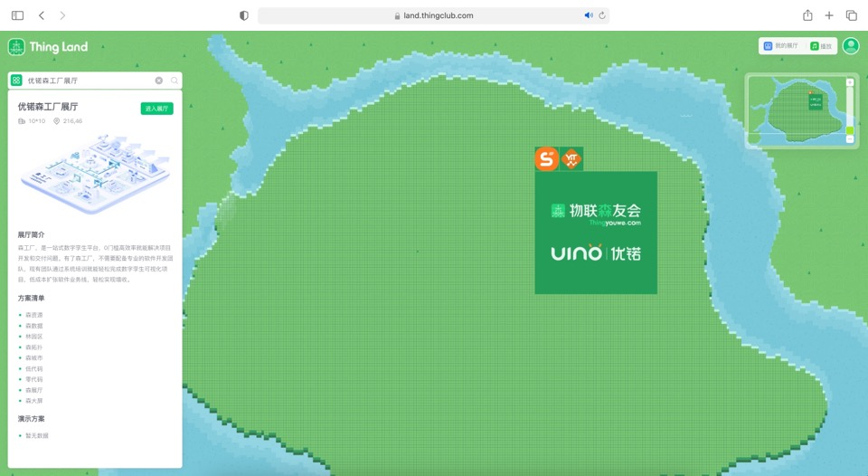Click 播放 music button

pyautogui.click(x=821, y=46)
